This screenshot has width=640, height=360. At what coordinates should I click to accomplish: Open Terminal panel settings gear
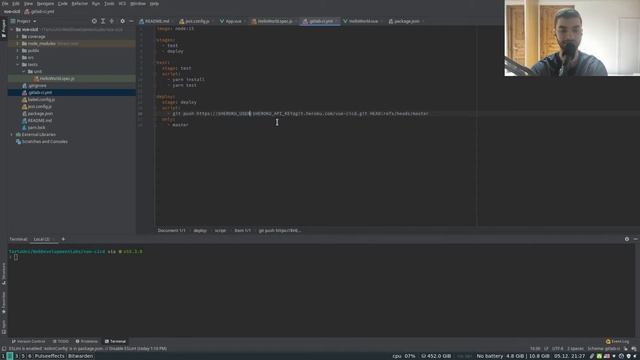(x=627, y=239)
